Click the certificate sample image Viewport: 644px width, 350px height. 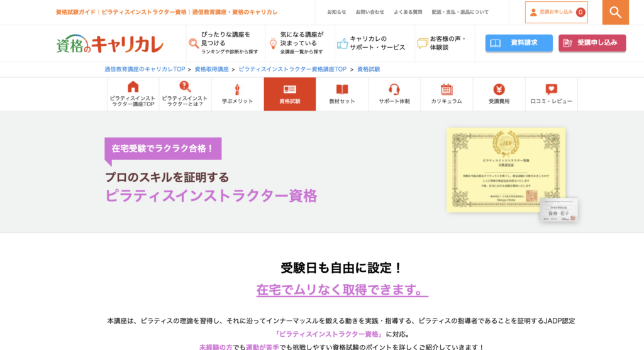coord(506,170)
